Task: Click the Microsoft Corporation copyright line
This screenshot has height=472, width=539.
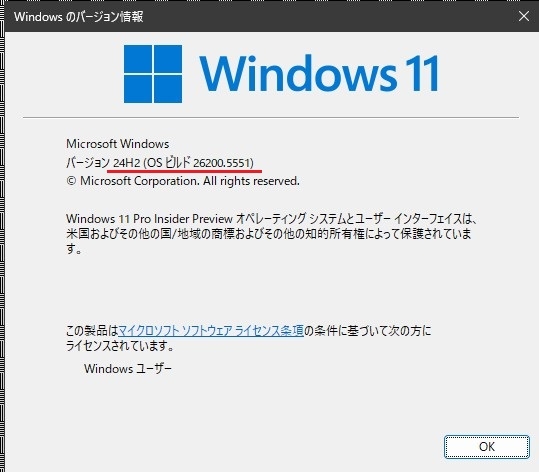Action: 183,181
